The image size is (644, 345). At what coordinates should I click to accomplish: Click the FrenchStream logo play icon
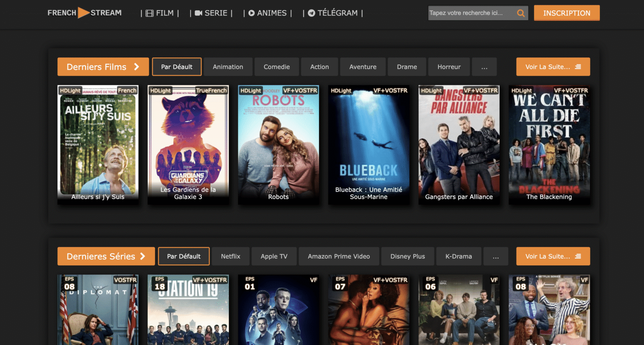coord(85,12)
